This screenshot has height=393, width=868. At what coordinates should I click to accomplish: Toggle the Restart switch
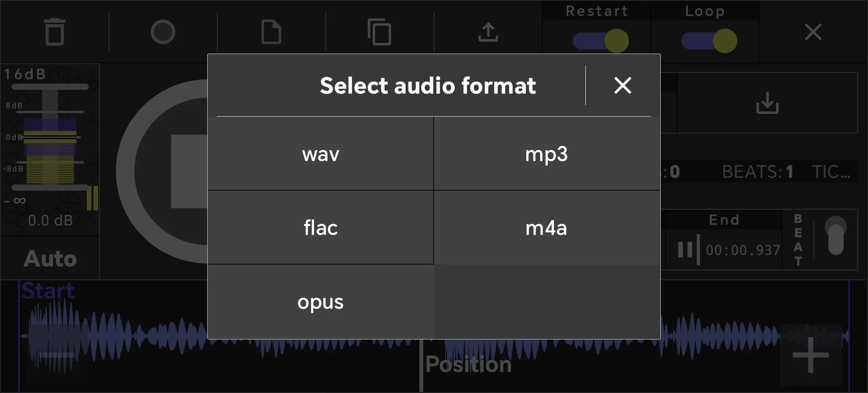(x=601, y=41)
